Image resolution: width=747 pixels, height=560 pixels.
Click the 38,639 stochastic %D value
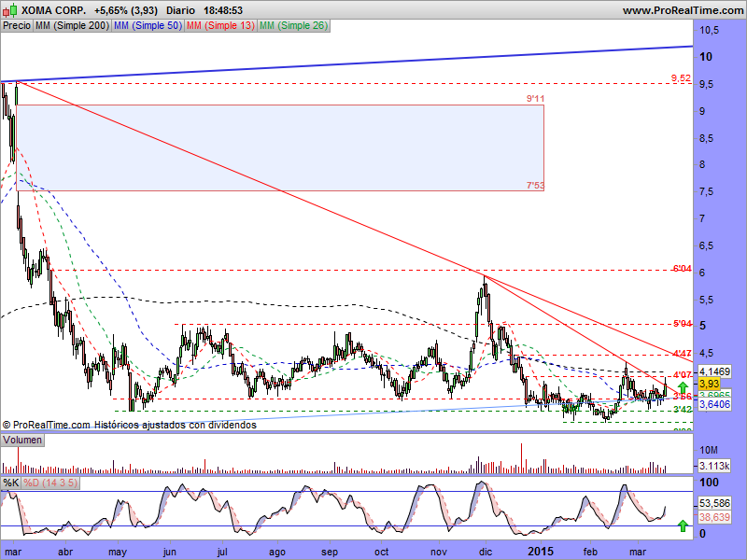coord(714,517)
